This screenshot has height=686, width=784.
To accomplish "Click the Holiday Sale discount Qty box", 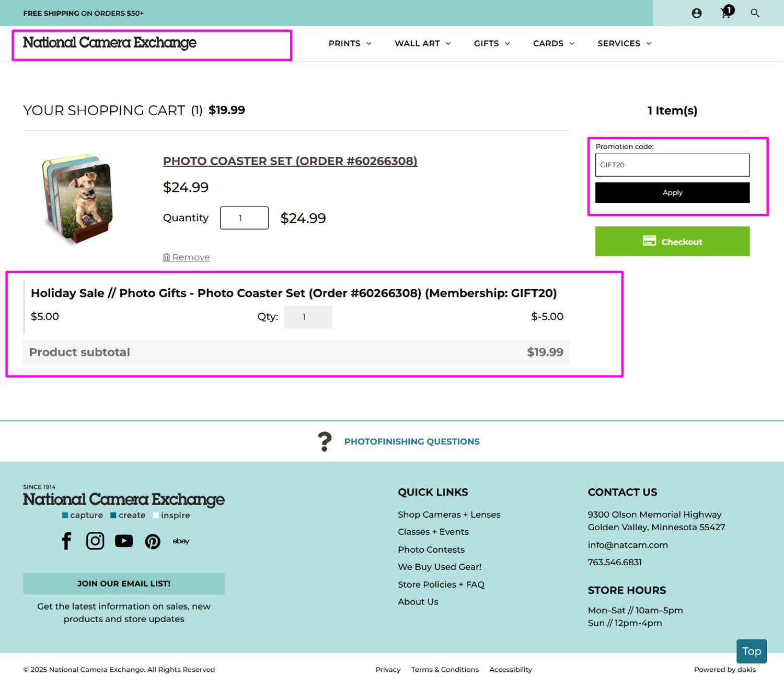I will pyautogui.click(x=308, y=317).
